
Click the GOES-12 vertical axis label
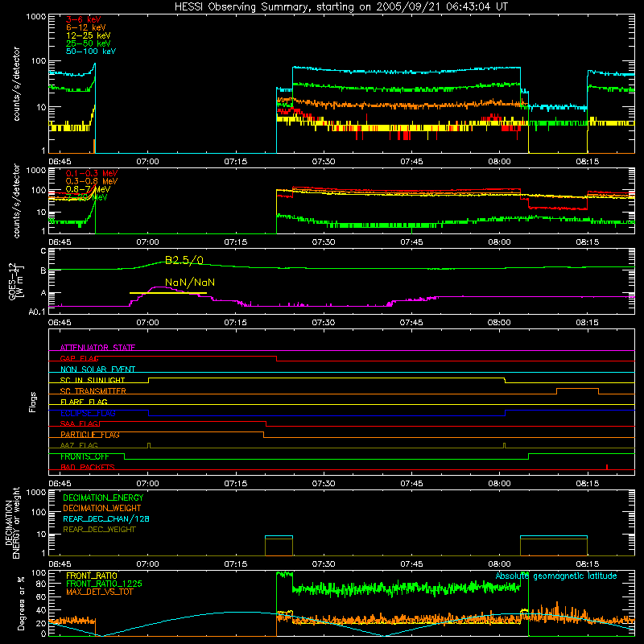[x=15, y=281]
